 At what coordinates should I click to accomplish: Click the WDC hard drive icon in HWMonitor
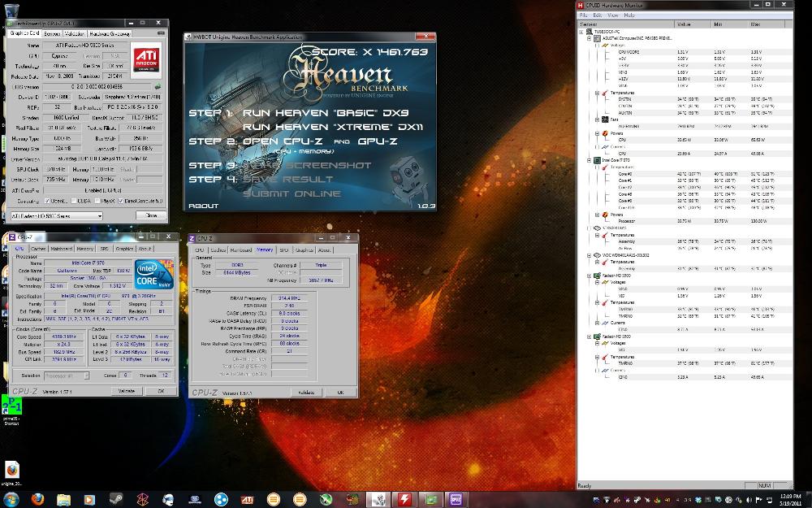597,255
